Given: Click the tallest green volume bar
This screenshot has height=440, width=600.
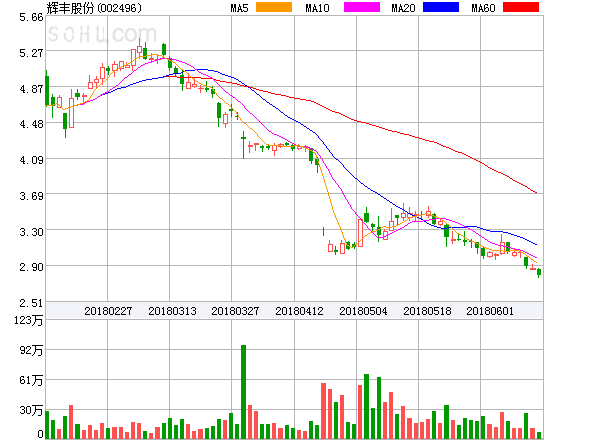Looking at the screenshot, I should click(243, 392).
